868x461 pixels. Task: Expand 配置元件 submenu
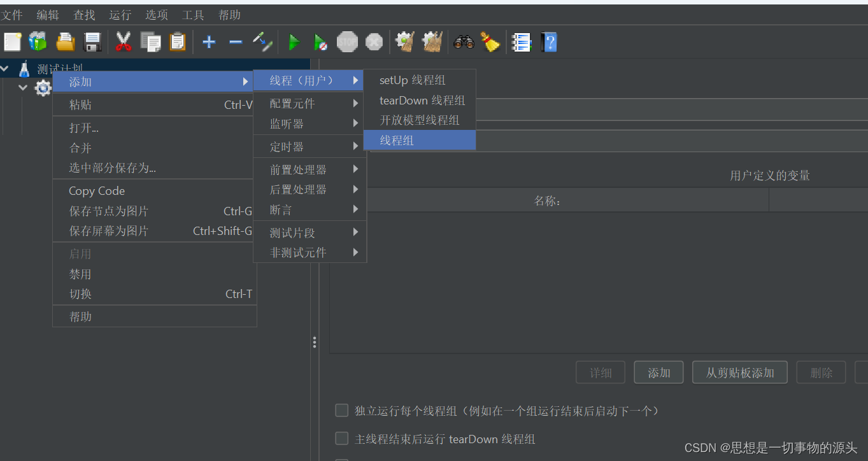pyautogui.click(x=309, y=103)
